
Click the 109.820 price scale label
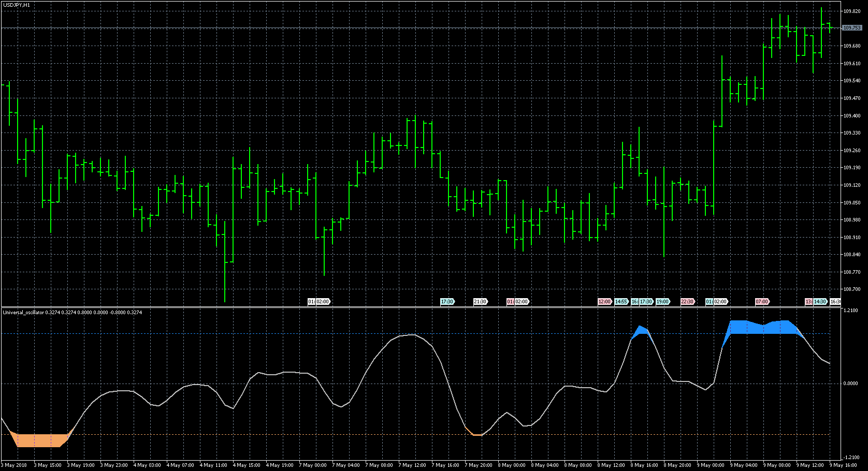pos(852,11)
